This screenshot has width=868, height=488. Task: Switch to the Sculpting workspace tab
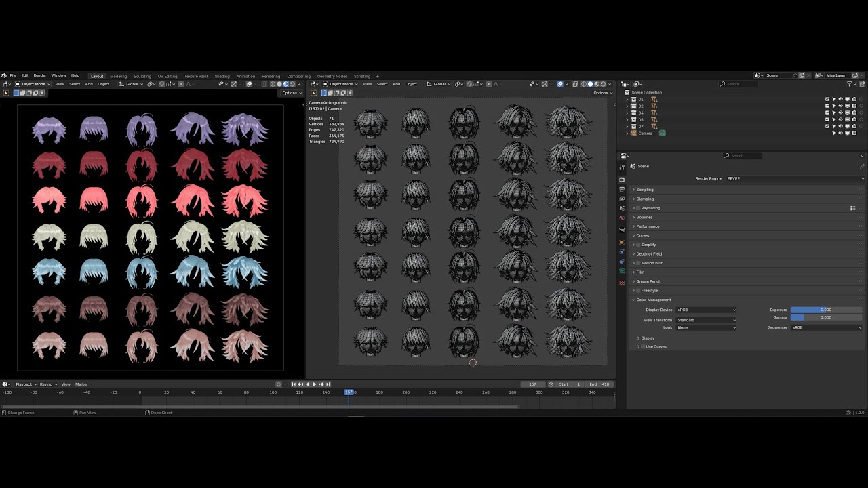point(142,76)
